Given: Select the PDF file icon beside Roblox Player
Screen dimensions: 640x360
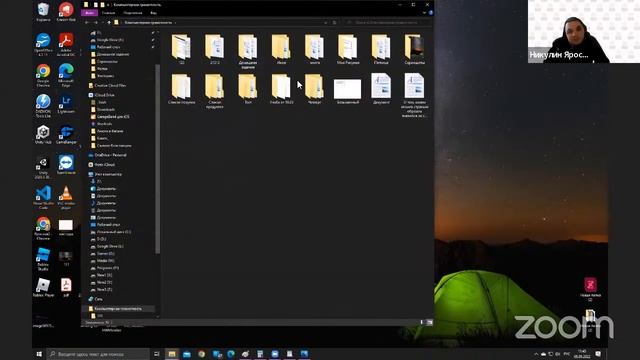Looking at the screenshot, I should [x=66, y=287].
